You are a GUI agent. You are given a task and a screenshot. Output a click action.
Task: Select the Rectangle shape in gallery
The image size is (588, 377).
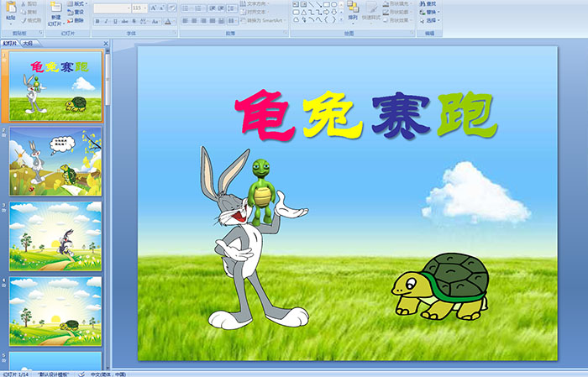click(x=327, y=4)
